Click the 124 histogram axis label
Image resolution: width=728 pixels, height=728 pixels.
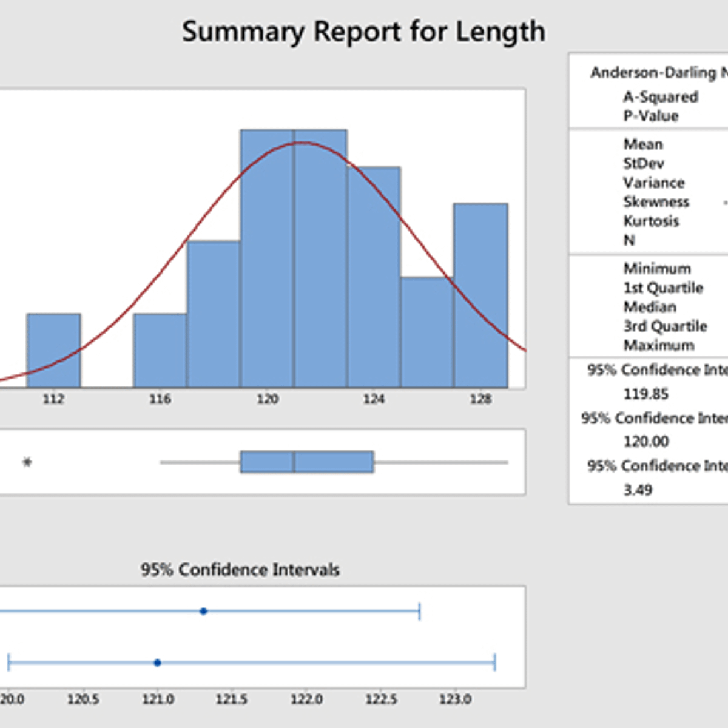coord(374,399)
